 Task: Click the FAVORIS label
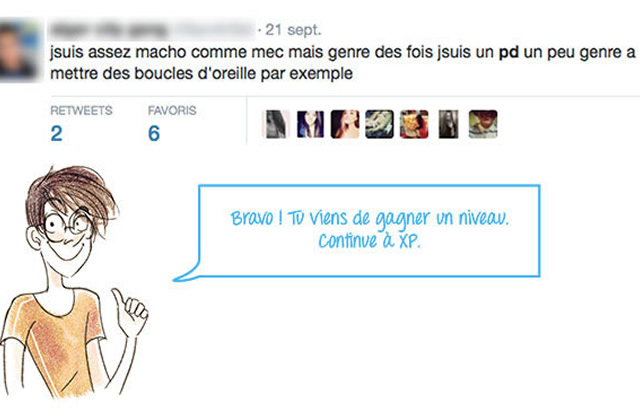(x=172, y=111)
